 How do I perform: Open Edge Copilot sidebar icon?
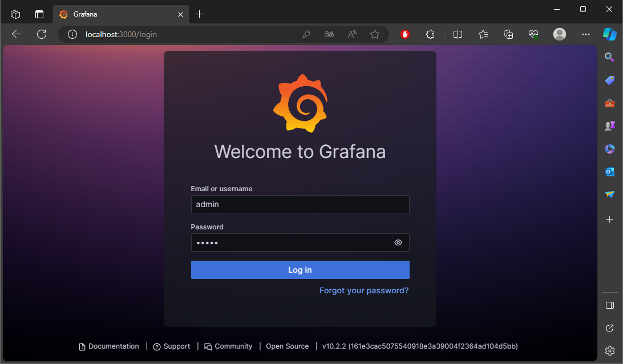pyautogui.click(x=610, y=34)
